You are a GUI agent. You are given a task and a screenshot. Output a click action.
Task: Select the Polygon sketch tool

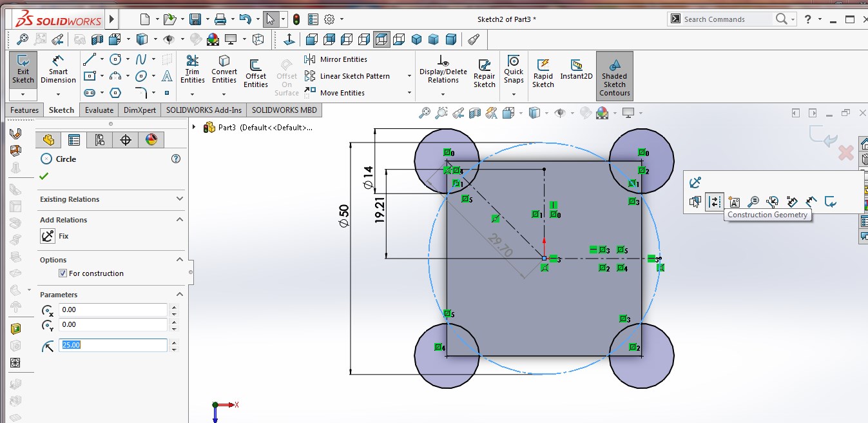(115, 93)
